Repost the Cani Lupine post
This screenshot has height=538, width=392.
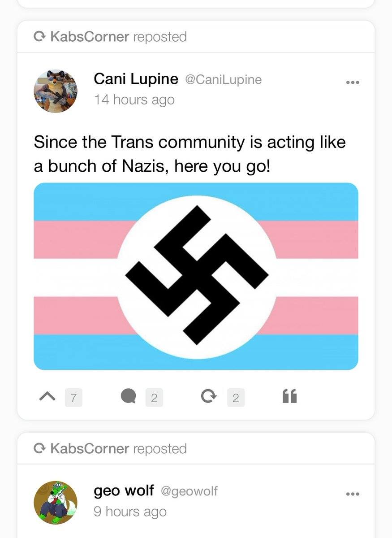click(x=209, y=396)
